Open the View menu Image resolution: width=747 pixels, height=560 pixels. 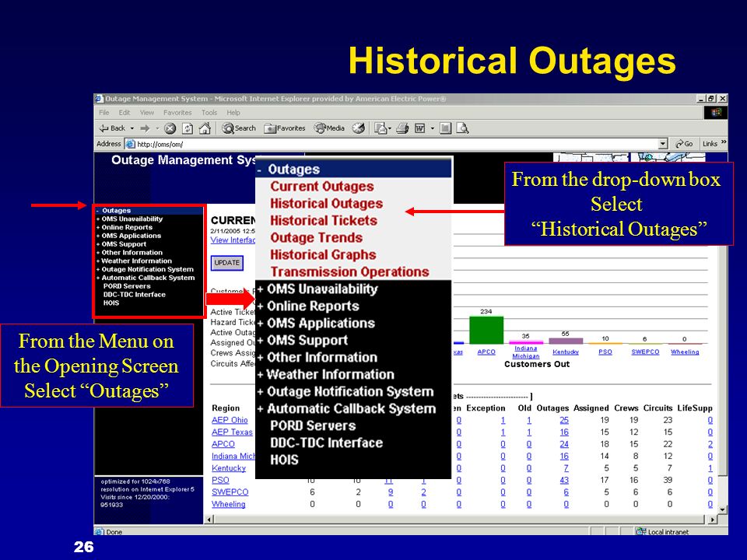pos(147,112)
